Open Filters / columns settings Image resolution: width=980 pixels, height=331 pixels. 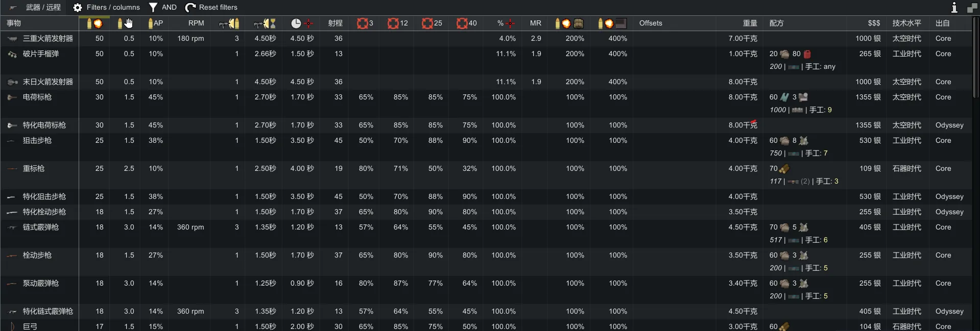coord(106,7)
